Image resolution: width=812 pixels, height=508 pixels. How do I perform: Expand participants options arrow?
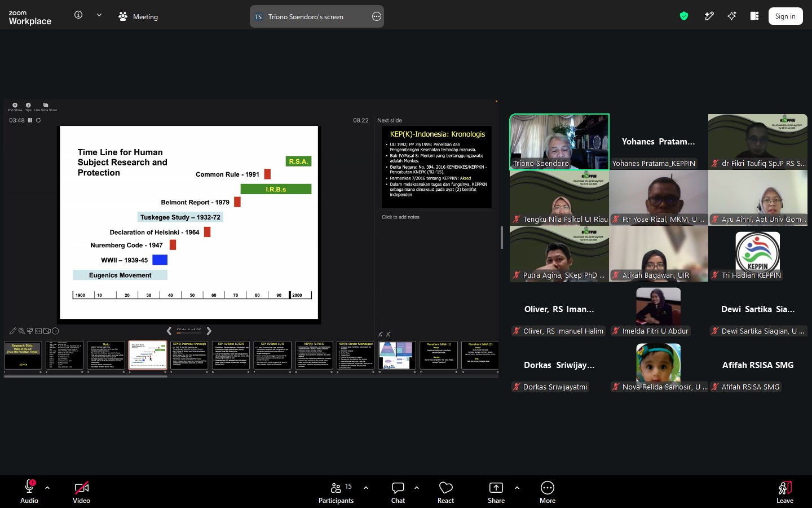(x=366, y=488)
